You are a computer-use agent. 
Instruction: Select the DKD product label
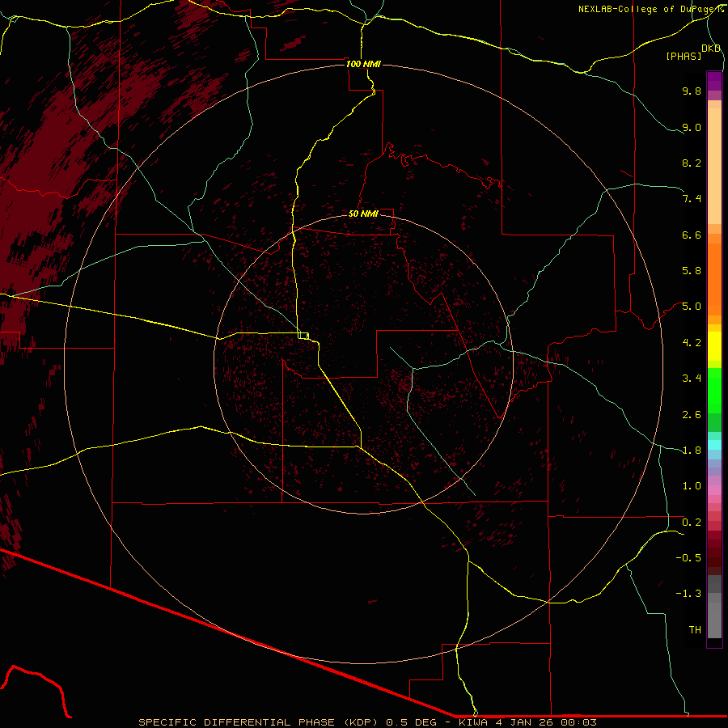click(711, 49)
